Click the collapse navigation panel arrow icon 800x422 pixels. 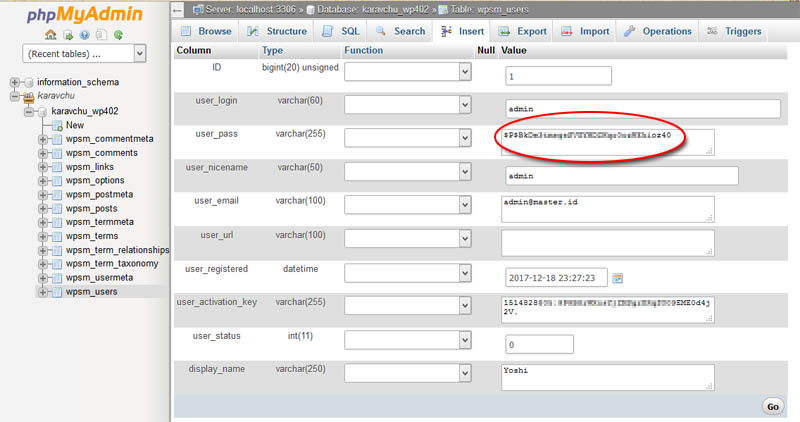178,10
